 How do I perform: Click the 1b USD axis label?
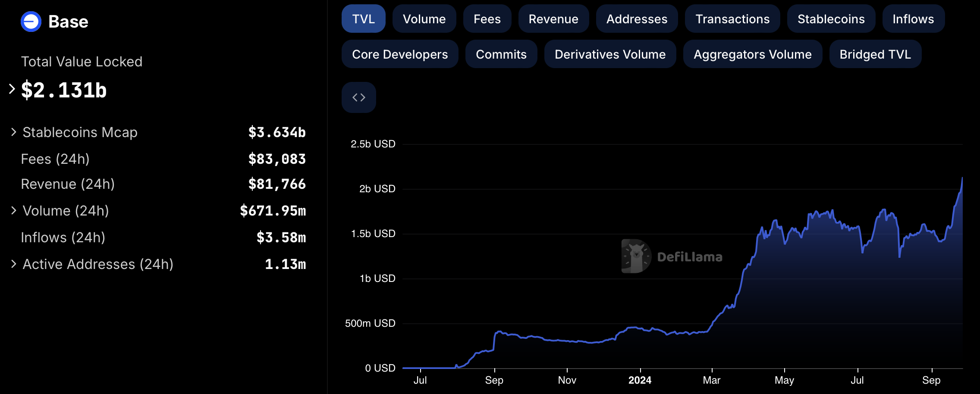[x=377, y=278]
